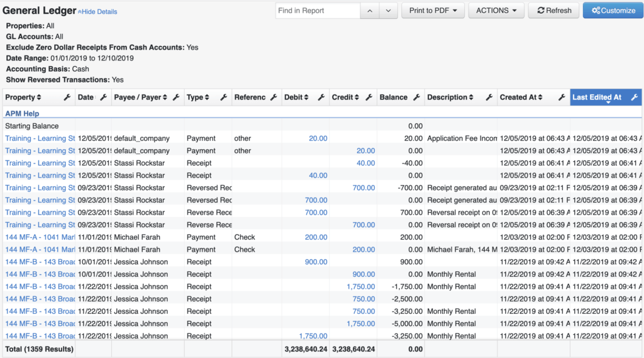
Task: Click the 900.00 debit for Jessica Johnson
Action: point(316,262)
